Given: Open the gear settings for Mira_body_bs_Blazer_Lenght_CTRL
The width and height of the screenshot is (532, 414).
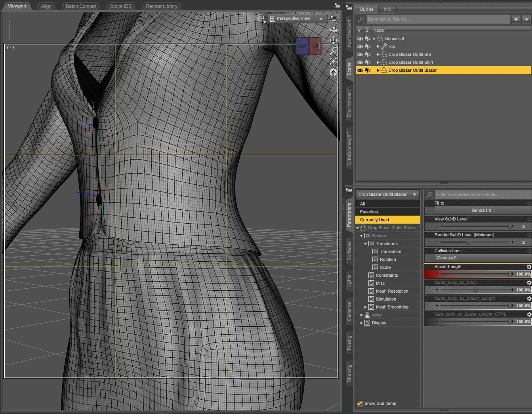Looking at the screenshot, I should pyautogui.click(x=529, y=314).
